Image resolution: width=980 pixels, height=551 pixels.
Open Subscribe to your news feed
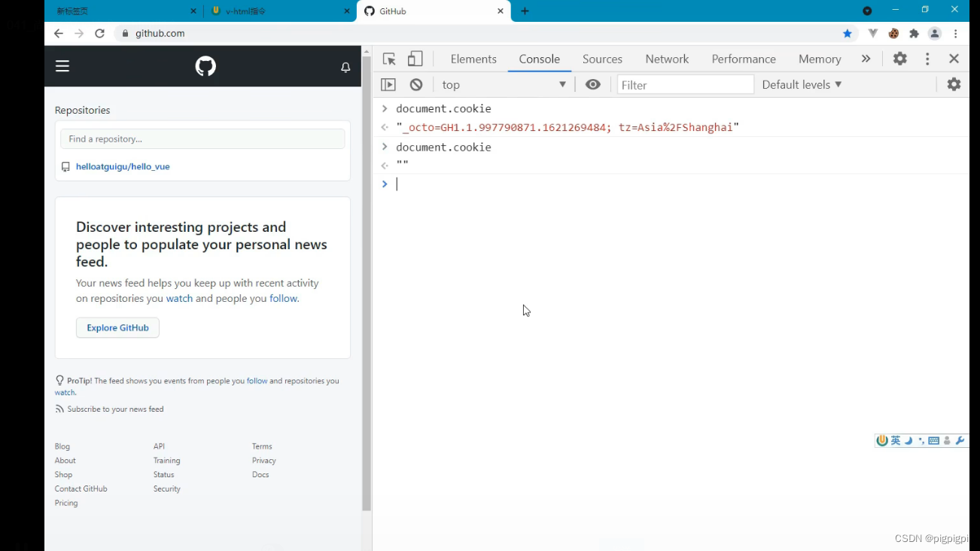[115, 409]
